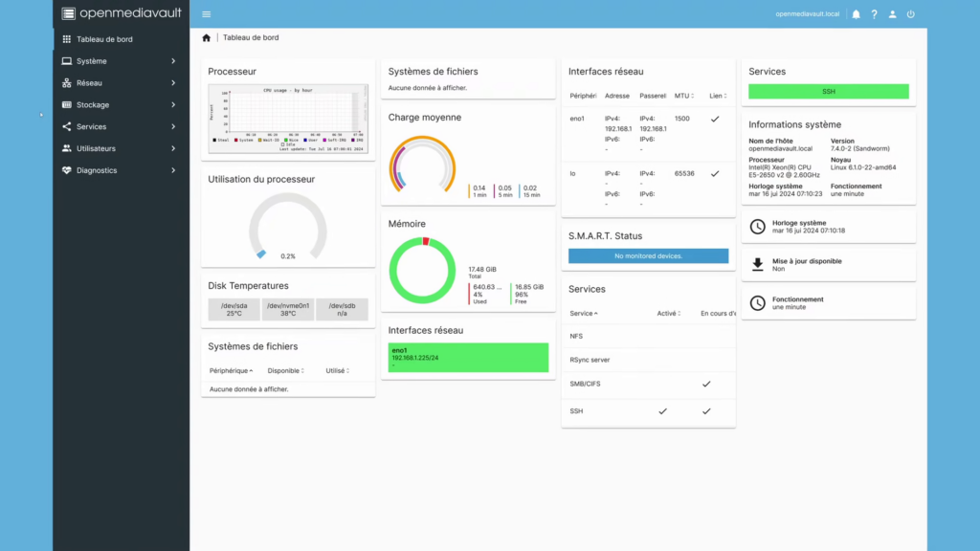Click the home breadcrumb icon
980x551 pixels.
206,38
